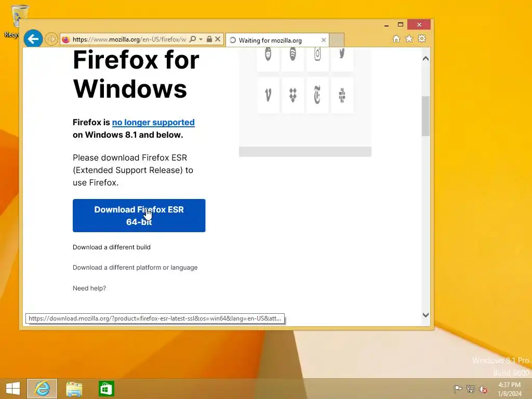Screen dimensions: 532x399
Task: Click the vertical scrollbar thumb
Action: 425,116
